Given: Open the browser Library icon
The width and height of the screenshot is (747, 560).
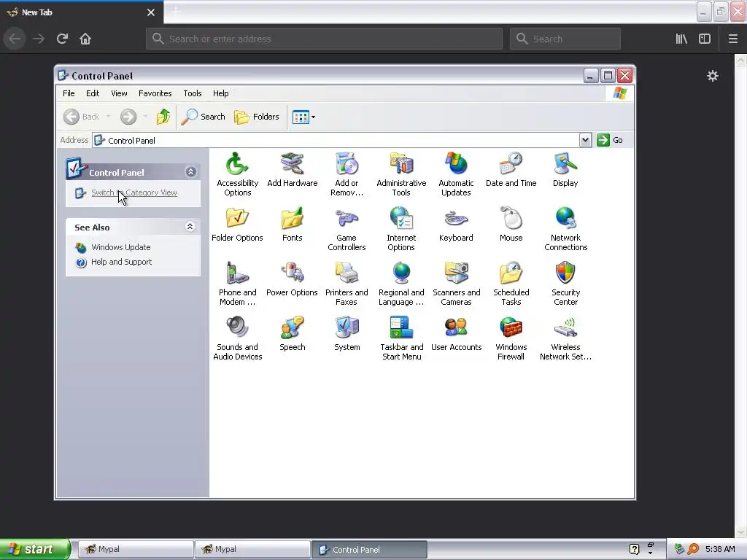Looking at the screenshot, I should (681, 39).
